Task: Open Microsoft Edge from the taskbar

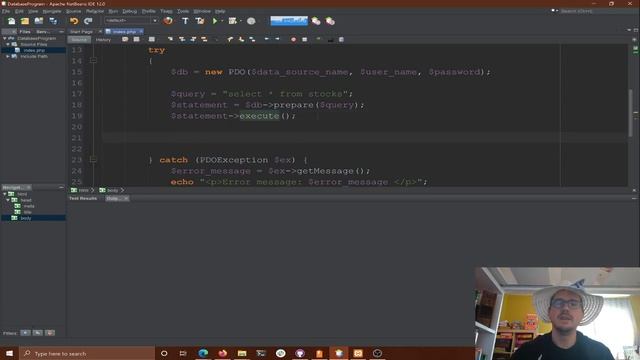Action: point(203,353)
